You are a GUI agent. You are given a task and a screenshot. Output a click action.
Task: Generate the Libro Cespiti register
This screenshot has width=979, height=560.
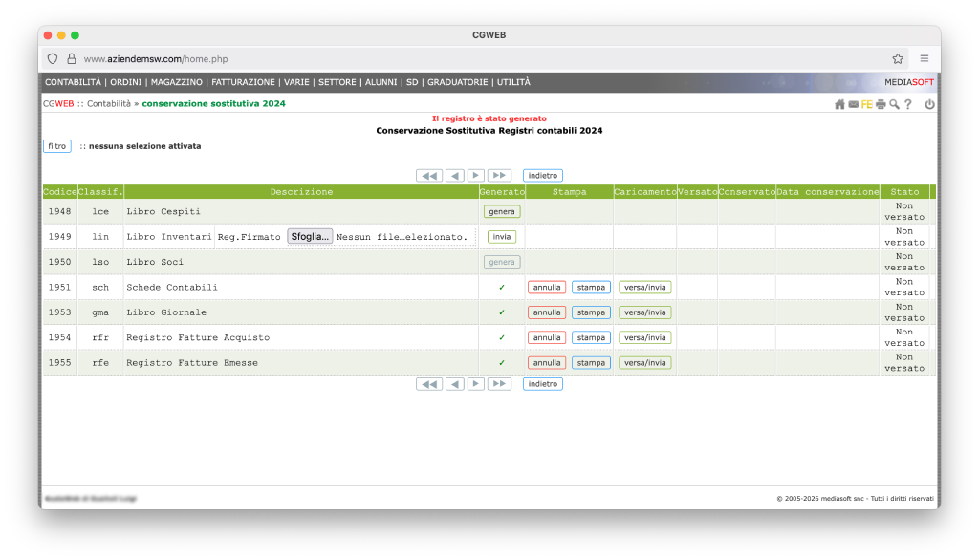pyautogui.click(x=502, y=211)
